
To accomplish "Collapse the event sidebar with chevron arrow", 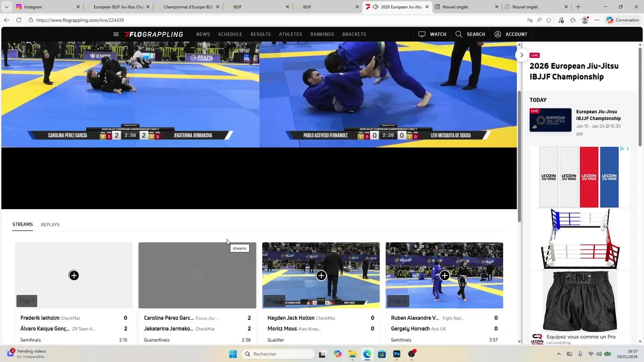I will pos(522,55).
